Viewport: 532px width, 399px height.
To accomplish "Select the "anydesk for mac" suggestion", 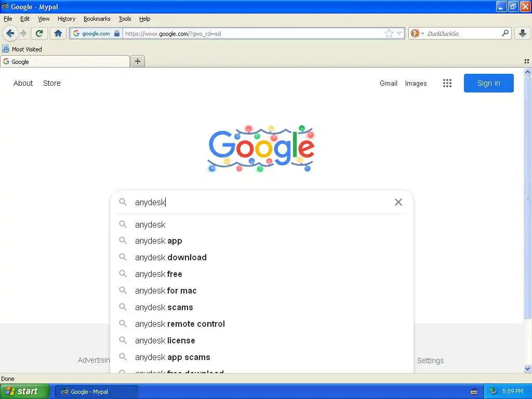I will (261, 291).
